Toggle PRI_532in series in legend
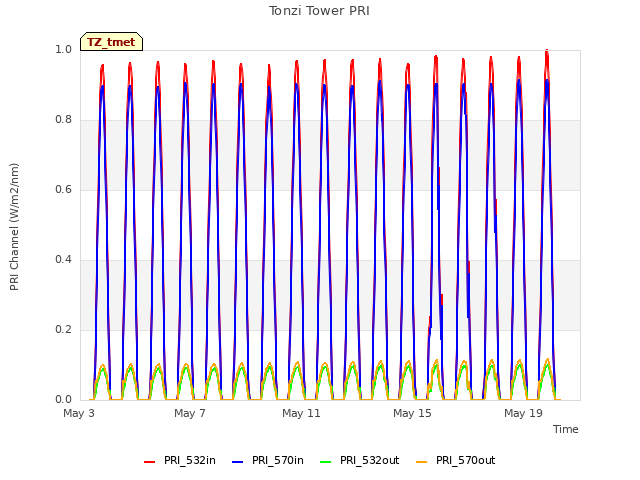Image resolution: width=640 pixels, height=480 pixels. click(x=180, y=460)
